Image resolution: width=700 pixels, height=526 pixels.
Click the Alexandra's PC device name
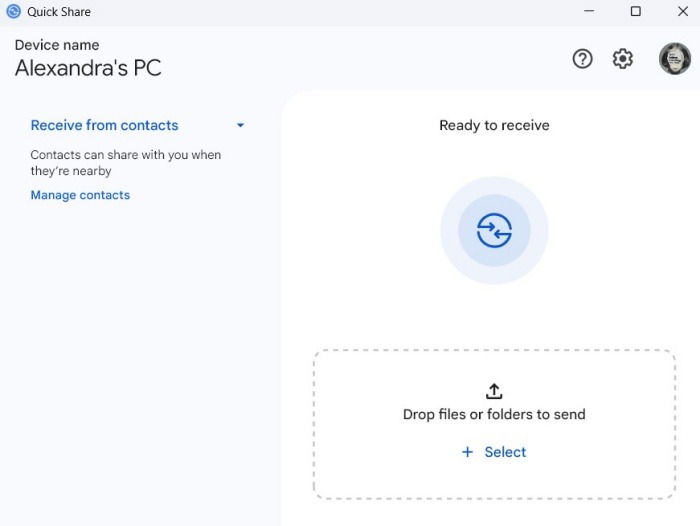pyautogui.click(x=88, y=68)
